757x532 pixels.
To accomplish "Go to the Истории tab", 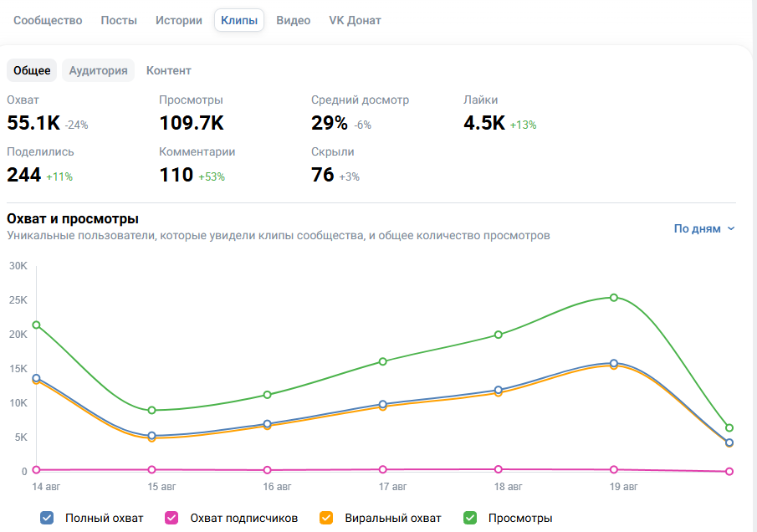I will 179,20.
